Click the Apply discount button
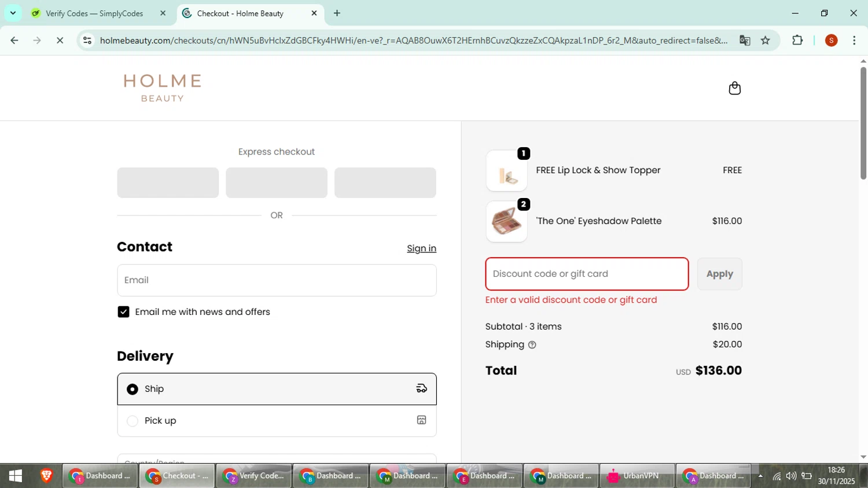This screenshot has height=488, width=868. pos(719,274)
